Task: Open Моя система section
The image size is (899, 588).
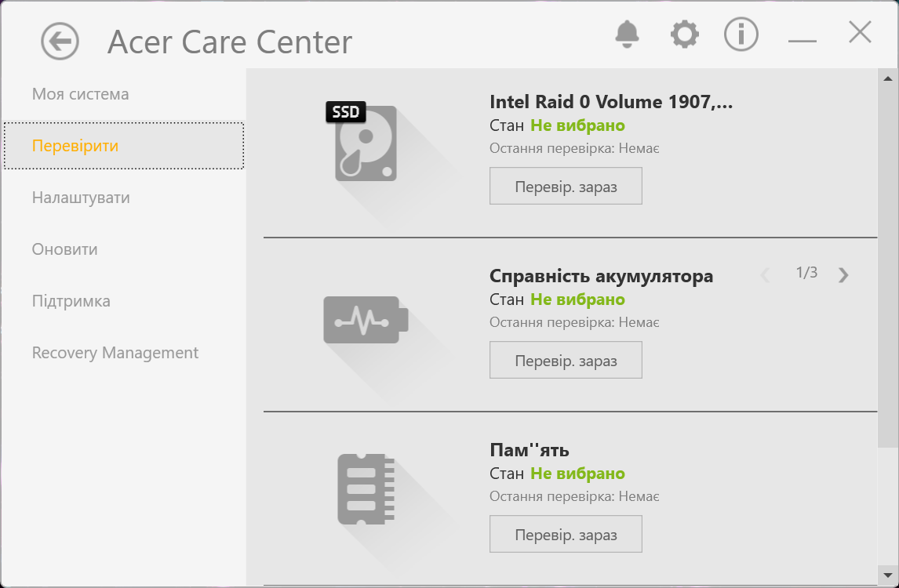Action: pyautogui.click(x=80, y=94)
